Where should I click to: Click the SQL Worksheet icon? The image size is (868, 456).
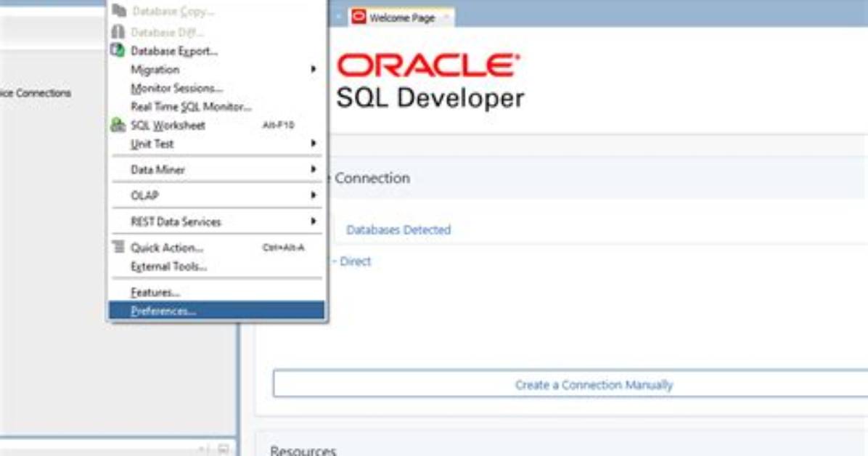tap(118, 125)
